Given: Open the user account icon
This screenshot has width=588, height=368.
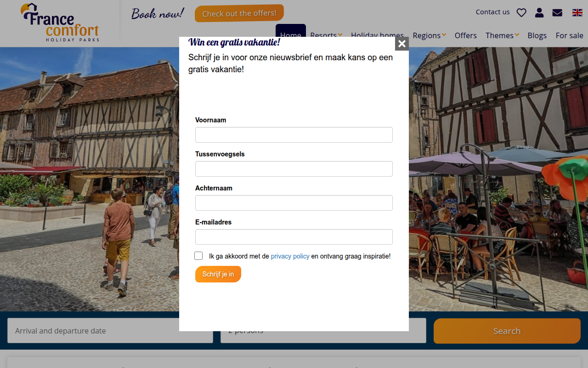Looking at the screenshot, I should (539, 12).
